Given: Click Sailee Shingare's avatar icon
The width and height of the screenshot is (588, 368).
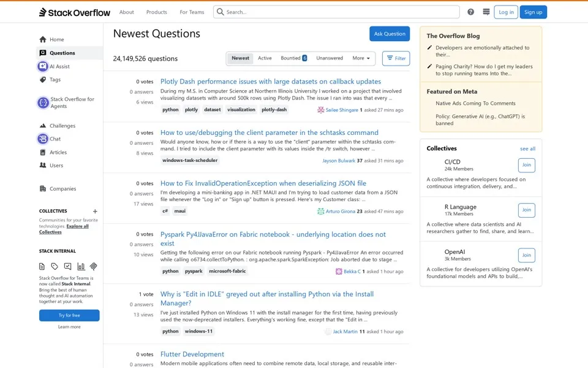Looking at the screenshot, I should 320,110.
